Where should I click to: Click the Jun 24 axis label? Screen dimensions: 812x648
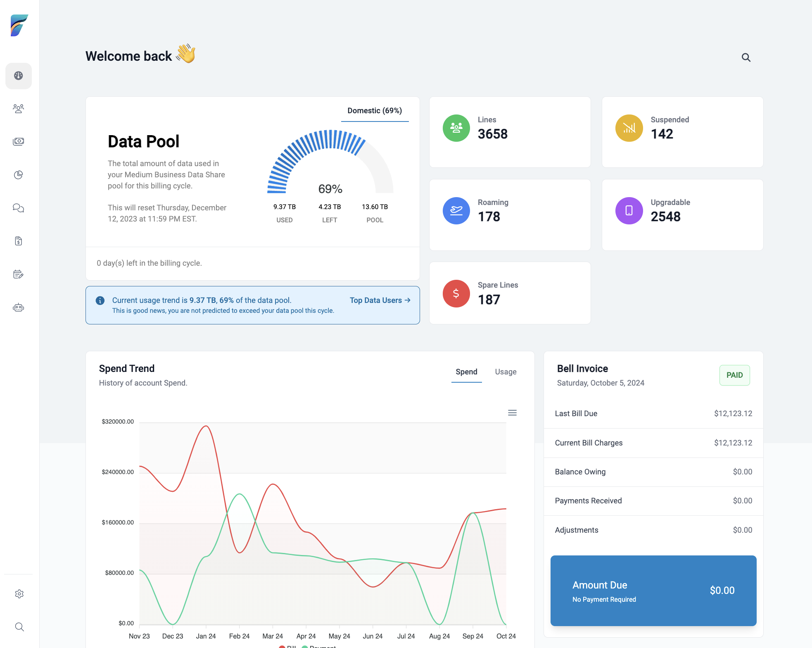tap(373, 636)
